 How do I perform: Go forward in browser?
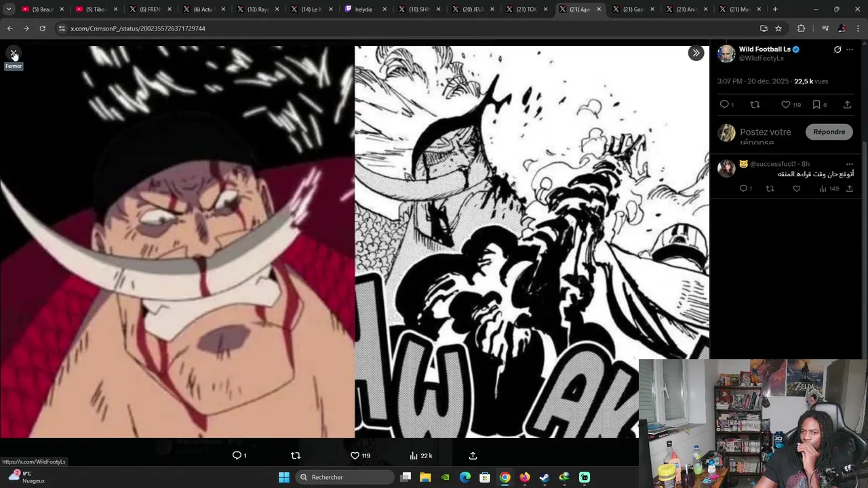pyautogui.click(x=26, y=28)
